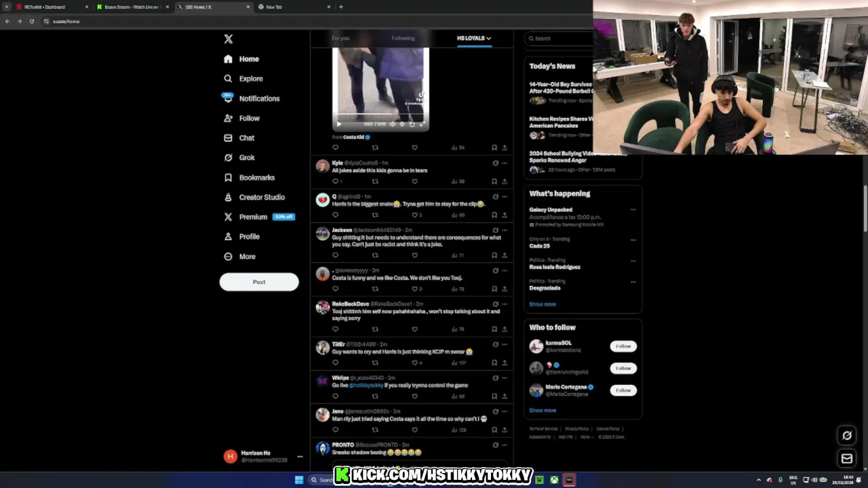This screenshot has width=868, height=488.
Task: Repost Wklipz's post
Action: [x=375, y=396]
